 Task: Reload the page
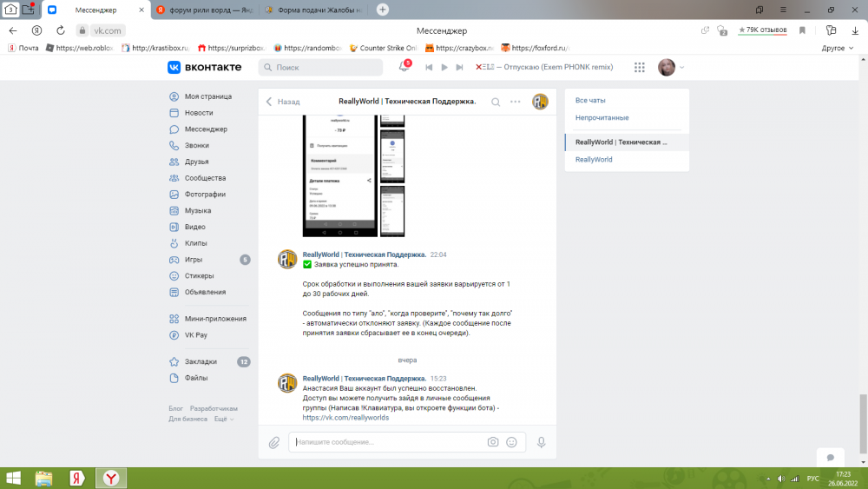point(61,30)
